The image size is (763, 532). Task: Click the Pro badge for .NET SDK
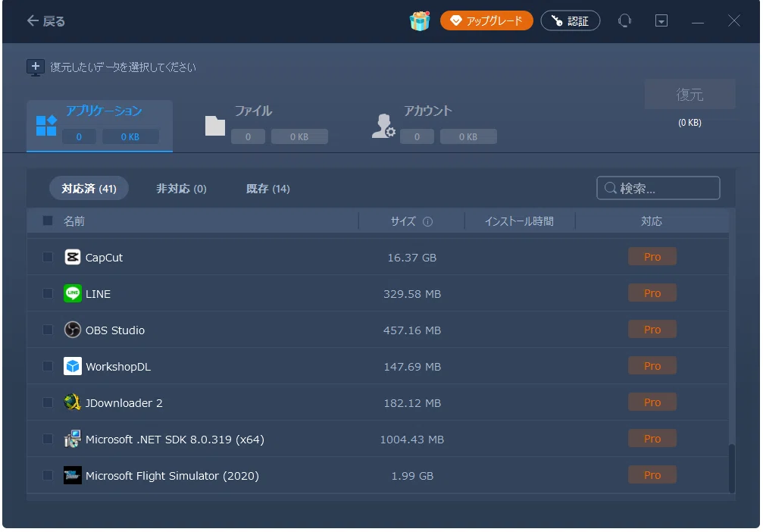652,439
